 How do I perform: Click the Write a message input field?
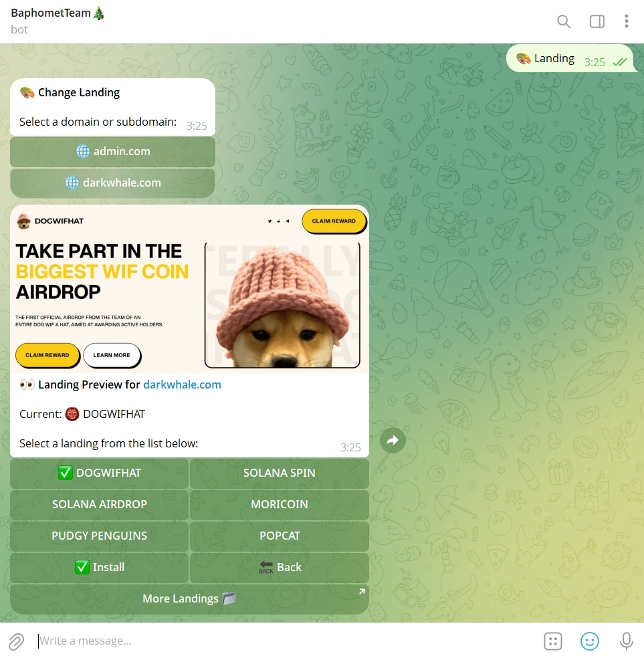click(281, 641)
